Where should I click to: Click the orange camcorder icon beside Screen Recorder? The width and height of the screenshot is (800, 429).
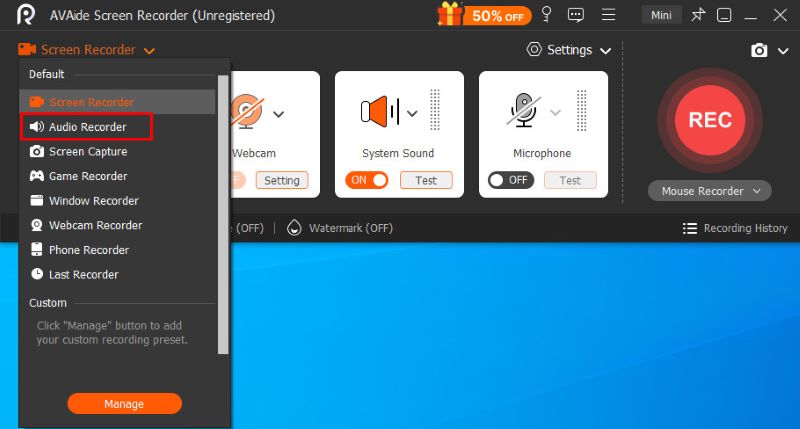coord(27,49)
